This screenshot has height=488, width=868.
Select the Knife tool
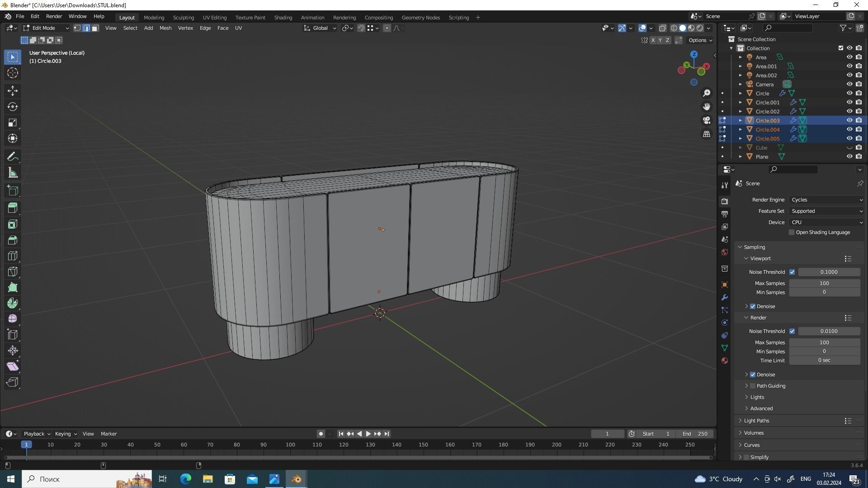tap(13, 272)
